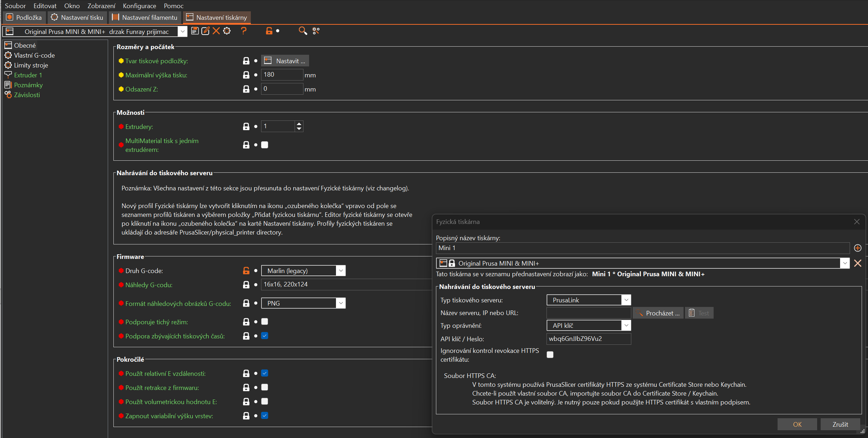This screenshot has height=438, width=868.
Task: Open physical printer gear icon menu
Action: (x=227, y=31)
